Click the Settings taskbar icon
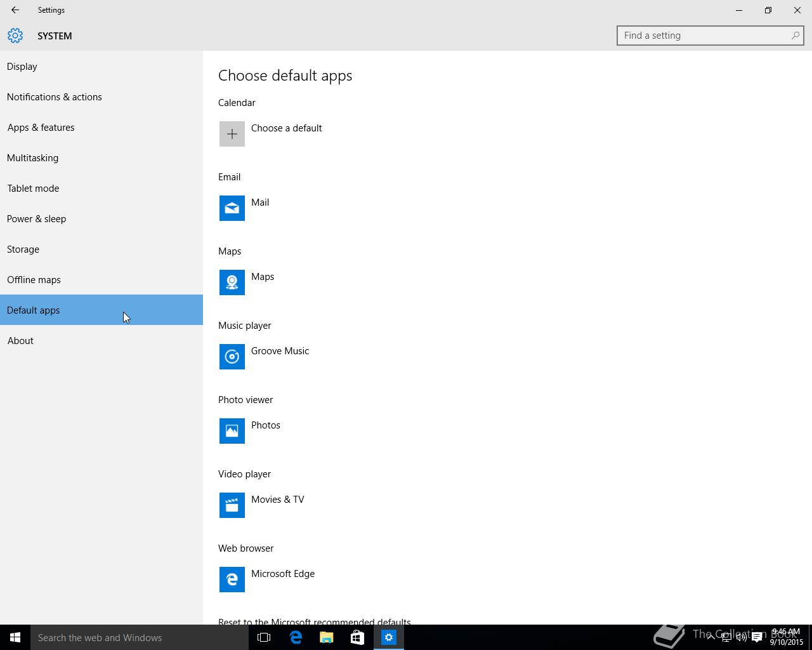 tap(389, 637)
